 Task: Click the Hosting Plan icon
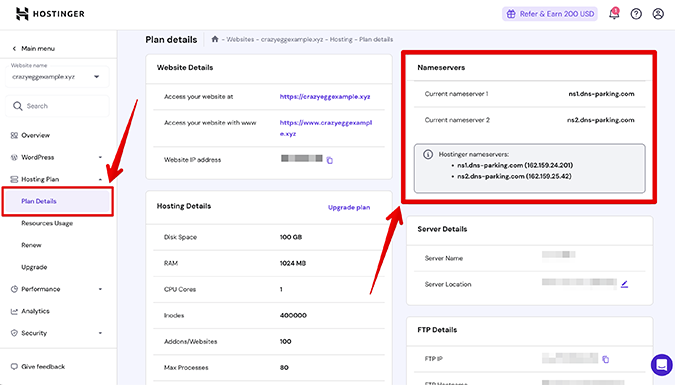click(x=14, y=179)
